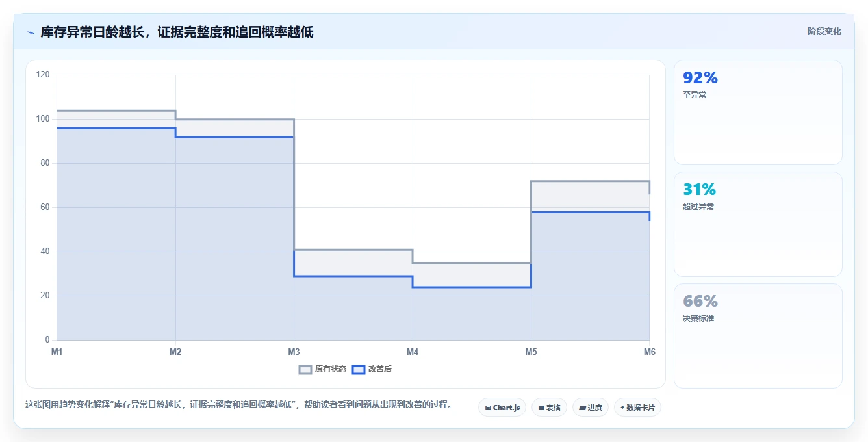This screenshot has width=868, height=442.
Task: Click the 至异常 caption text
Action: click(695, 95)
